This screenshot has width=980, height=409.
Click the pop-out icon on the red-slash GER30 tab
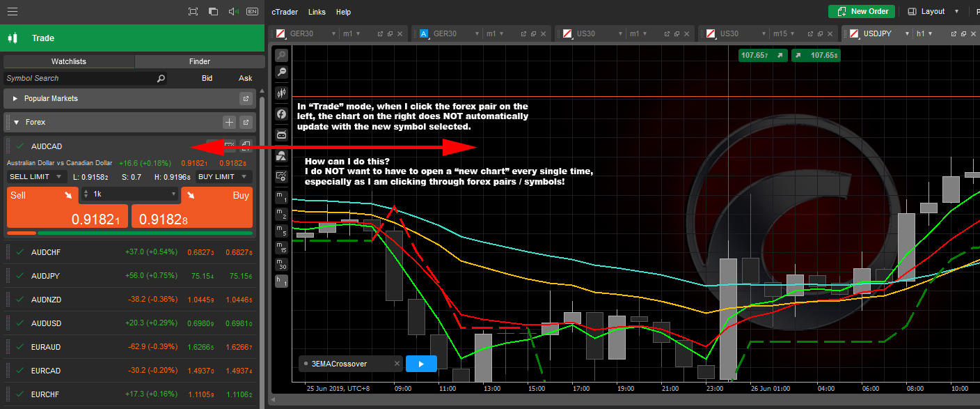380,33
